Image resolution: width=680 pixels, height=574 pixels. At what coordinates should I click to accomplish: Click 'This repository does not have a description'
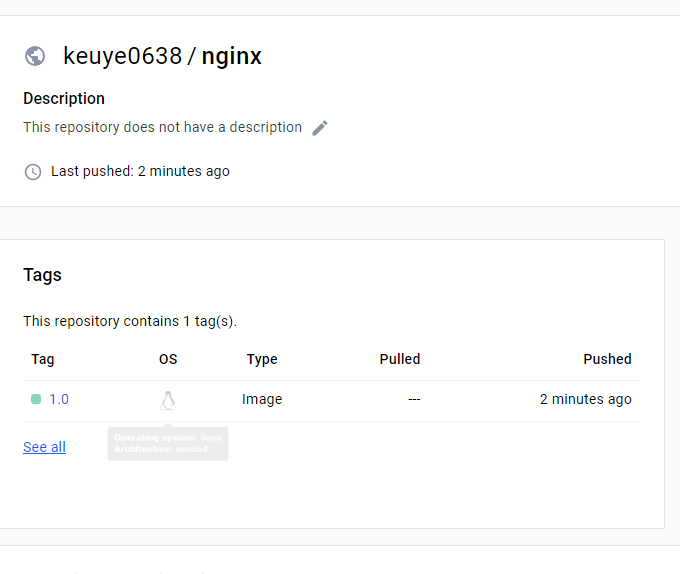[x=162, y=127]
